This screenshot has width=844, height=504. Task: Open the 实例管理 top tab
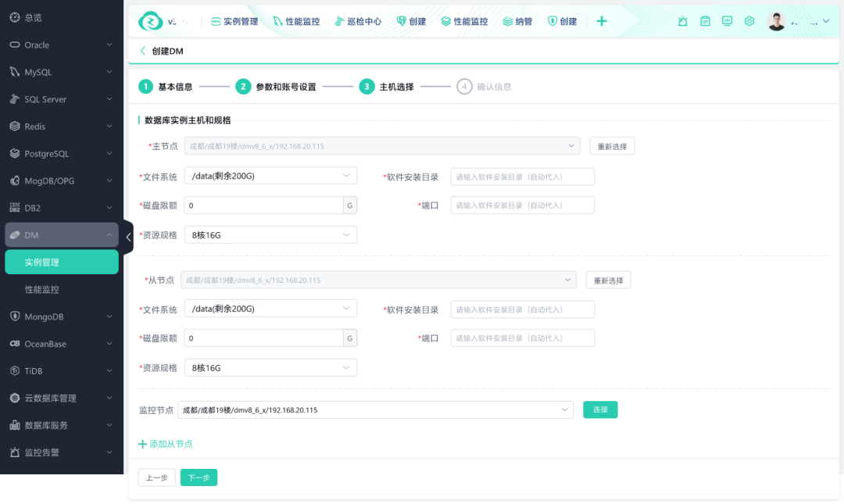click(x=234, y=22)
